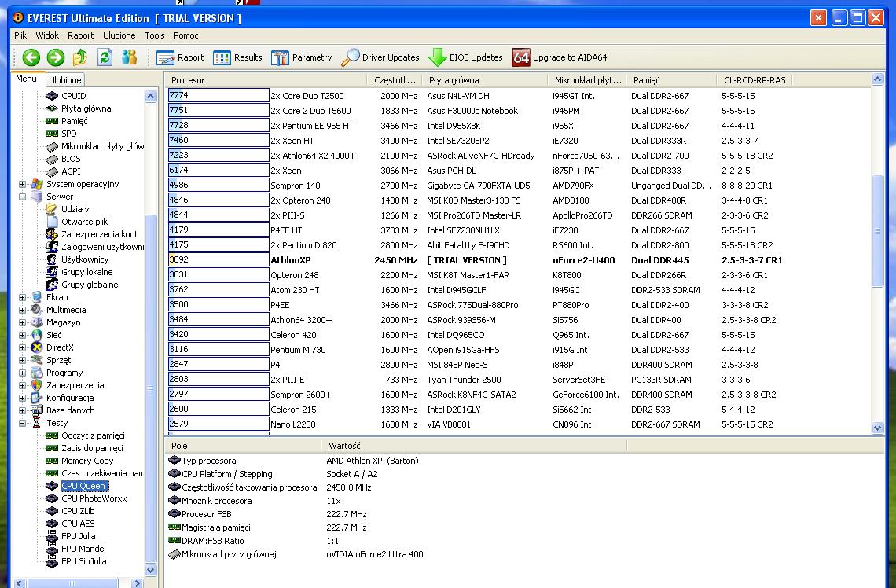Sort by the Procesor column header
Image resolution: width=896 pixels, height=588 pixels.
266,80
